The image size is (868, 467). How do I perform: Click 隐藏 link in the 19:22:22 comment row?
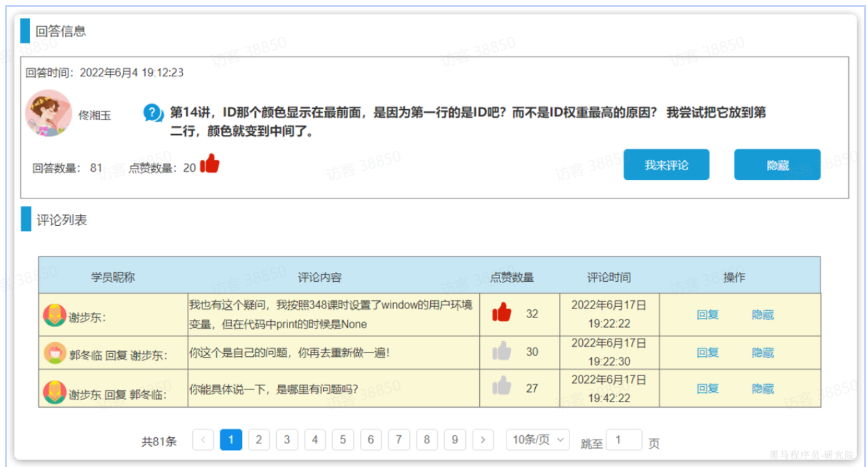coord(763,314)
